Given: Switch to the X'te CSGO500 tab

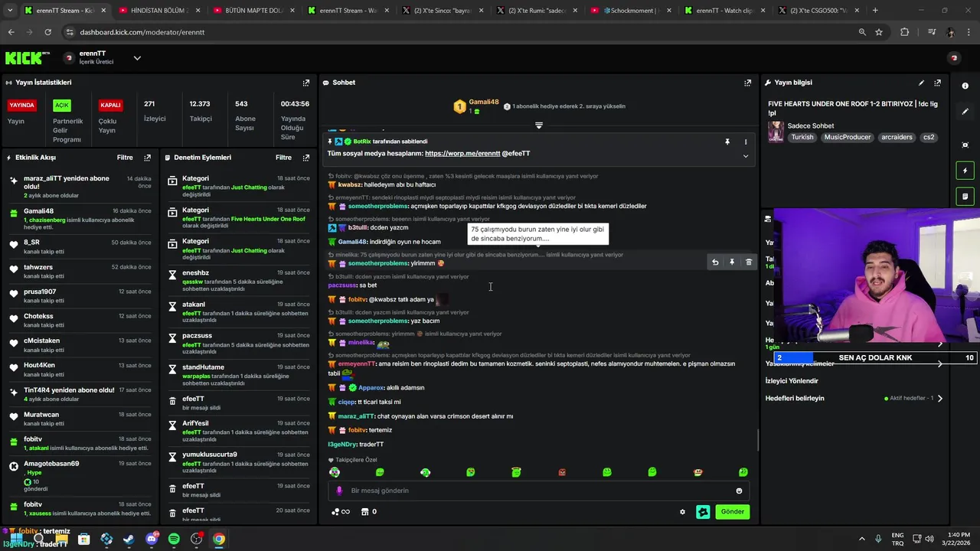Looking at the screenshot, I should click(x=819, y=11).
